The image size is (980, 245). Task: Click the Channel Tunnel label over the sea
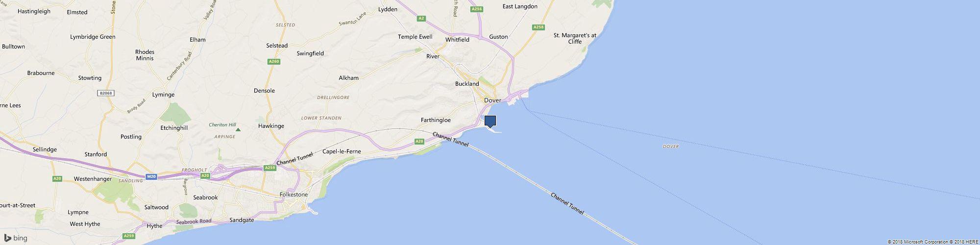click(567, 203)
